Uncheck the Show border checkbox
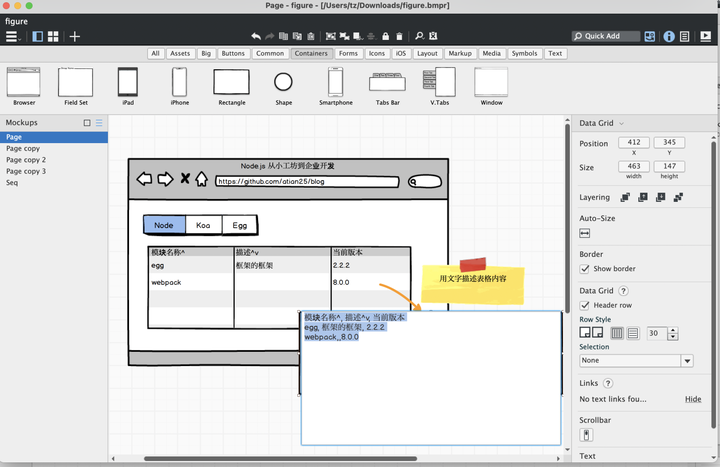The image size is (720, 467). pyautogui.click(x=585, y=269)
